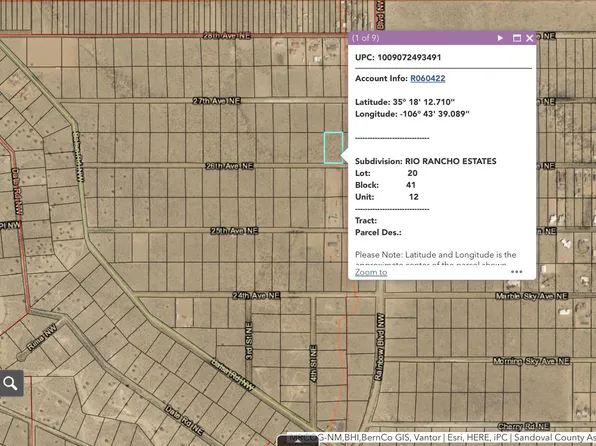Click the Please Note latitude disclaimer text
596x446 pixels.
point(436,259)
